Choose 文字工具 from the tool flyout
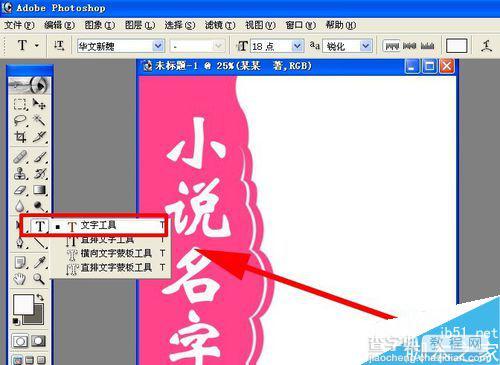Screen dimensions: 500x365 click(x=110, y=226)
